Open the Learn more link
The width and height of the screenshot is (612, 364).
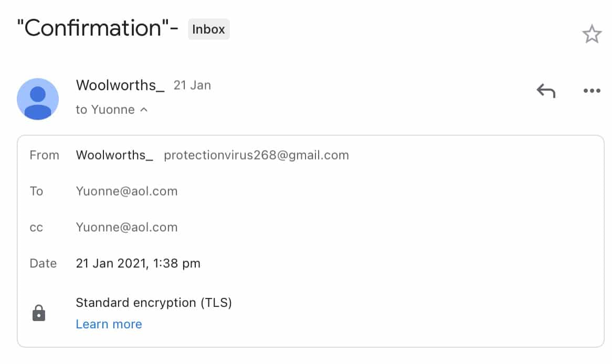[x=109, y=324]
